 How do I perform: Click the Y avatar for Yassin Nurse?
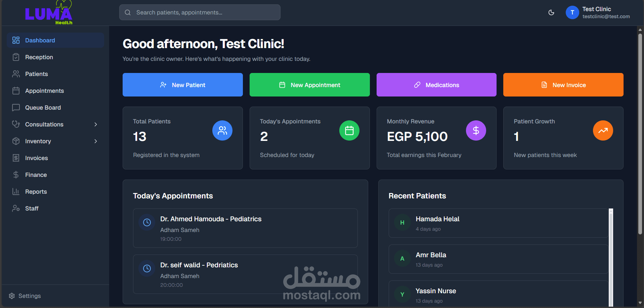click(402, 295)
